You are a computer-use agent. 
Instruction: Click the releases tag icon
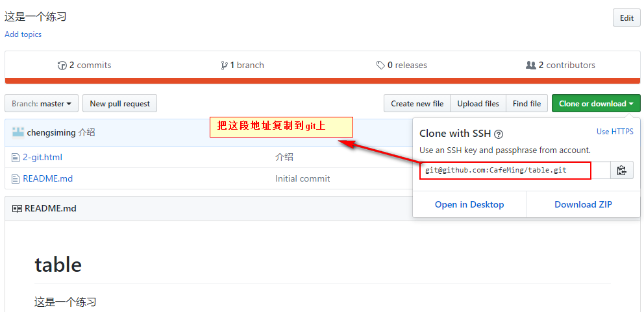(x=380, y=66)
